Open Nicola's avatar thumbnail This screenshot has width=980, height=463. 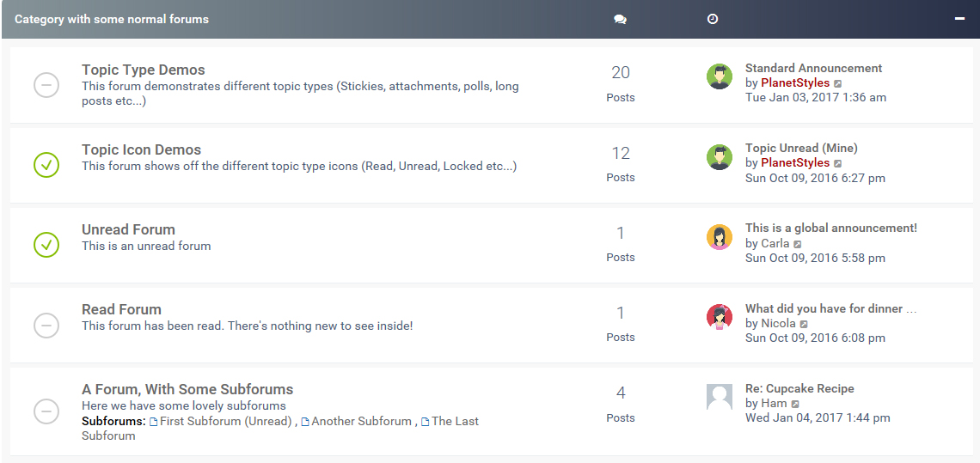[x=719, y=317]
